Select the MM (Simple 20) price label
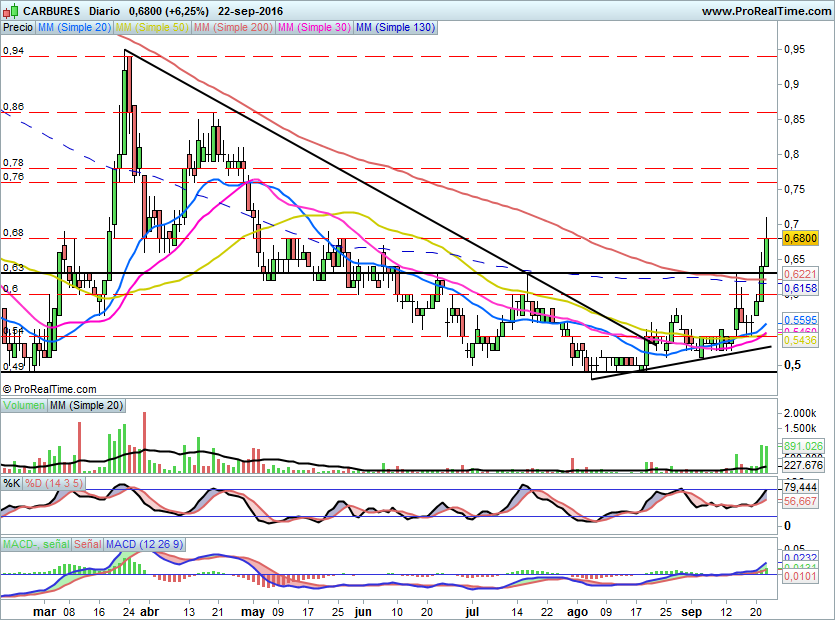The height and width of the screenshot is (620, 835). (x=75, y=28)
